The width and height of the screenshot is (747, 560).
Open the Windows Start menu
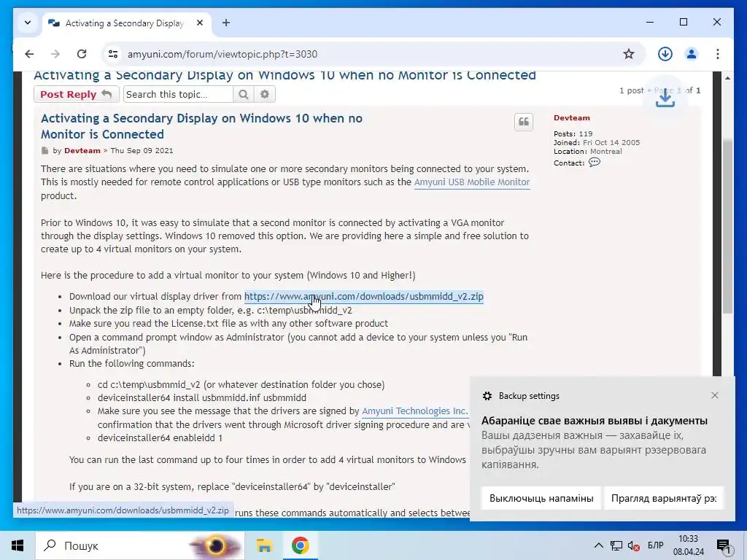pyautogui.click(x=18, y=545)
